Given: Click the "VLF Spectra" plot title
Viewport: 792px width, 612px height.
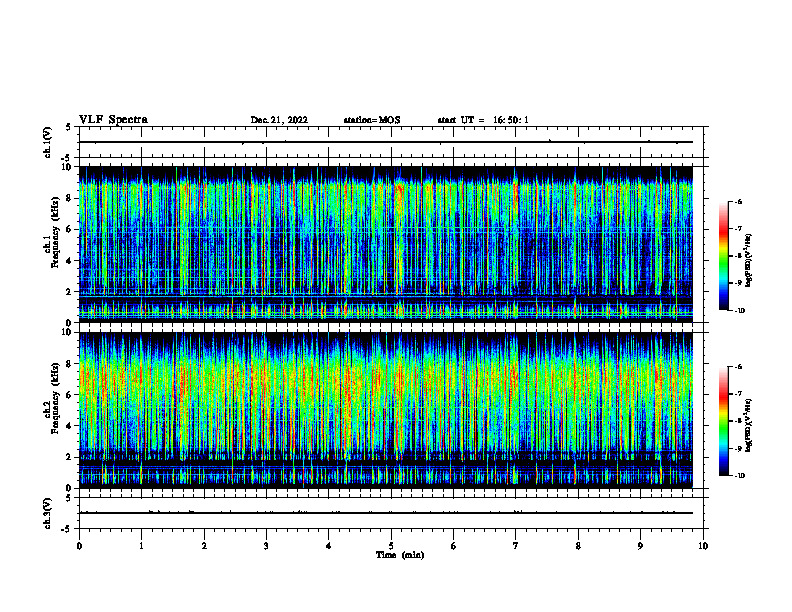Looking at the screenshot, I should pos(113,120).
